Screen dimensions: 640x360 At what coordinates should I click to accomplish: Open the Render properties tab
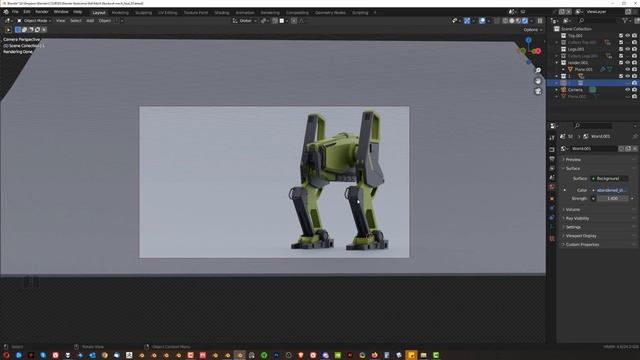click(x=552, y=149)
